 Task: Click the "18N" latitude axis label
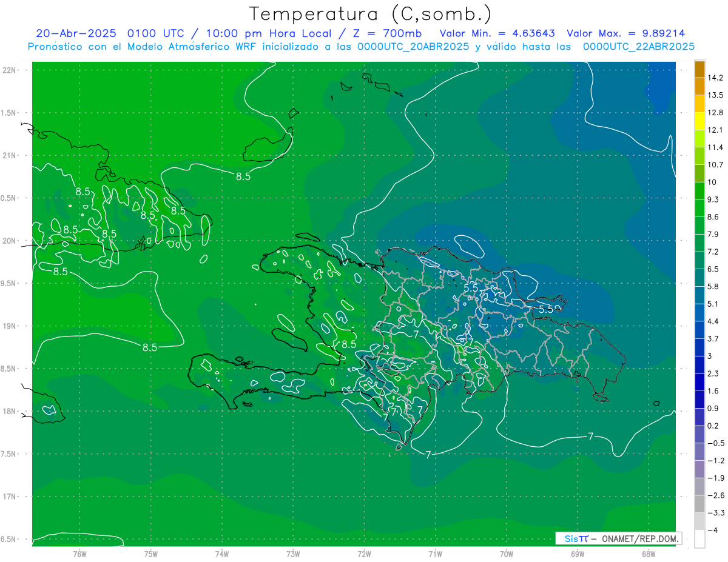[8, 411]
